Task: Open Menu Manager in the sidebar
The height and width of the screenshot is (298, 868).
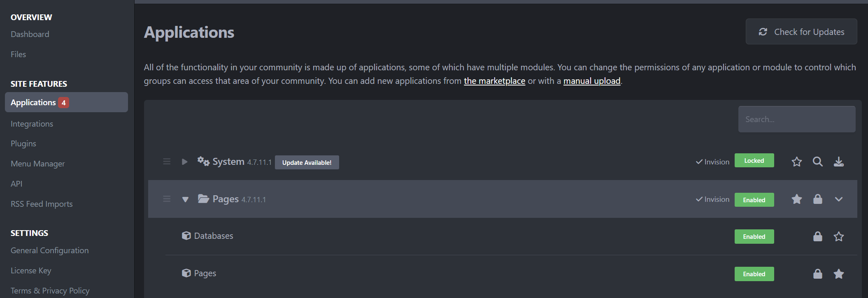Action: click(38, 164)
